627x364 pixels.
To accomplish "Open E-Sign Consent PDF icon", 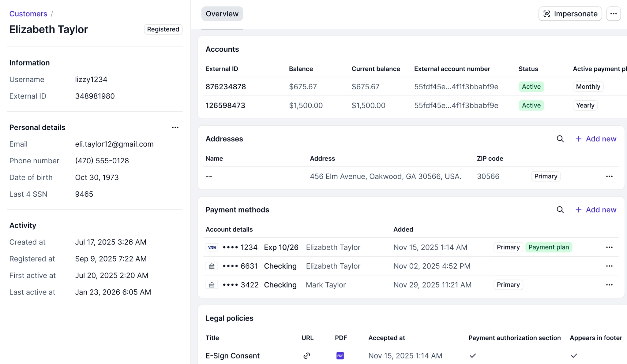I will 340,356.
